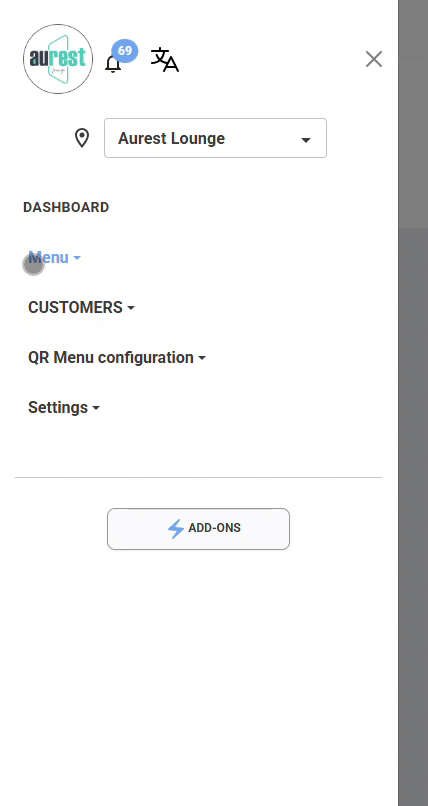Open the ADD-ONS button
The image size is (428, 806).
(x=198, y=529)
